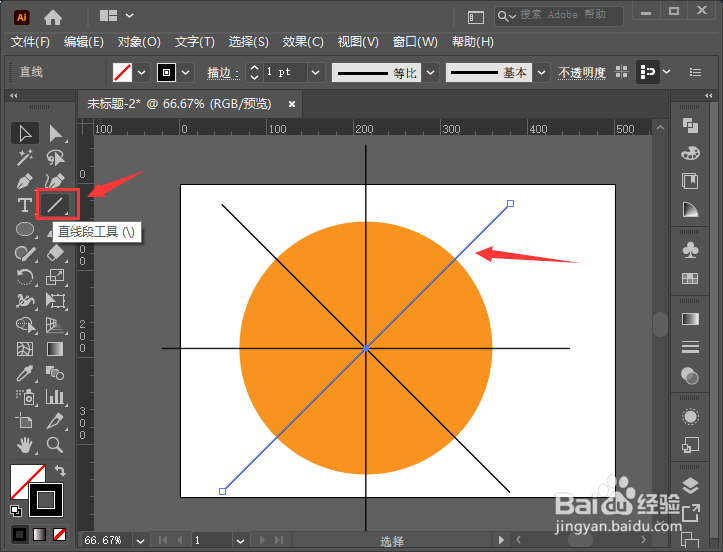Activate the Zoom tool

pos(55,445)
